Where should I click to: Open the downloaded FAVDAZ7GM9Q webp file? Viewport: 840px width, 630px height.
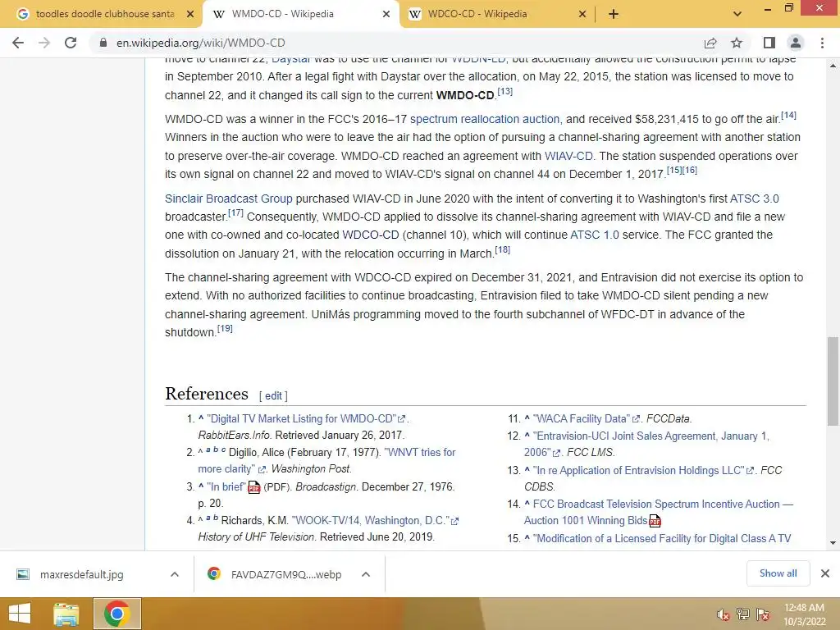click(x=286, y=574)
